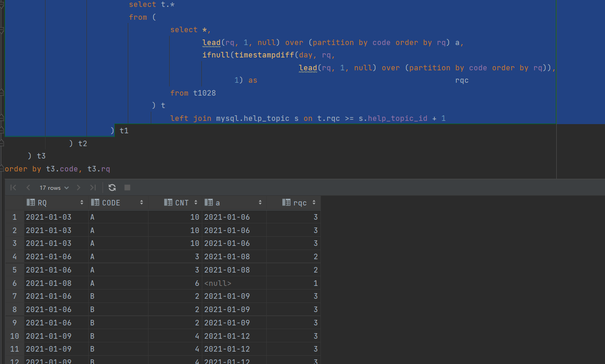Place cursor on first 'lead' function call

click(211, 42)
